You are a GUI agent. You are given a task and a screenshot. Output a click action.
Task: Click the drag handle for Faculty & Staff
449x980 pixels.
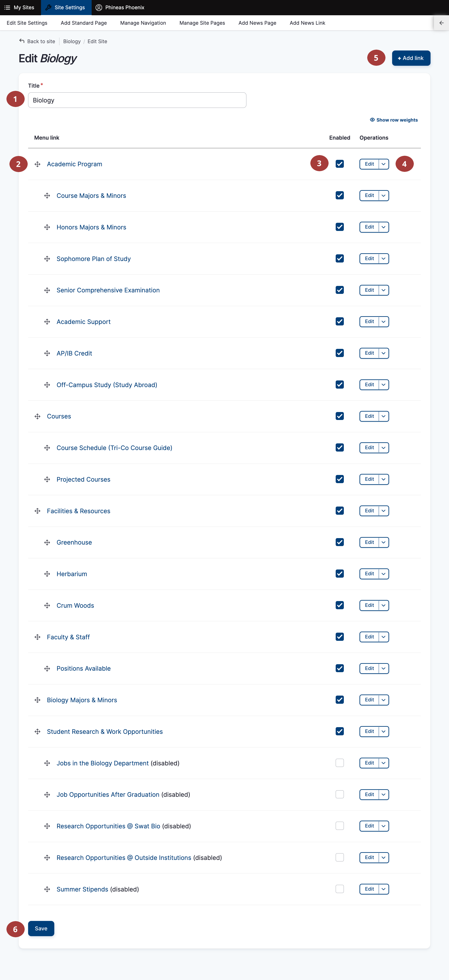click(x=37, y=637)
